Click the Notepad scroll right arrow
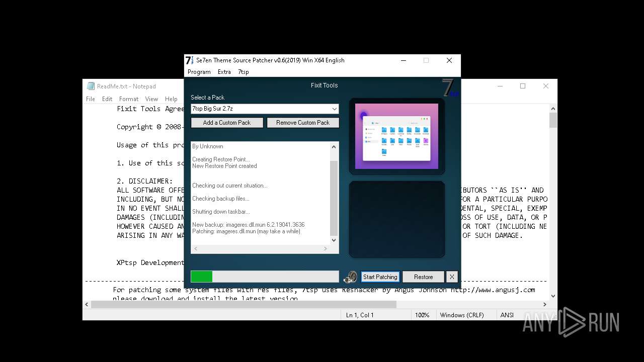644x362 pixels. [545, 305]
